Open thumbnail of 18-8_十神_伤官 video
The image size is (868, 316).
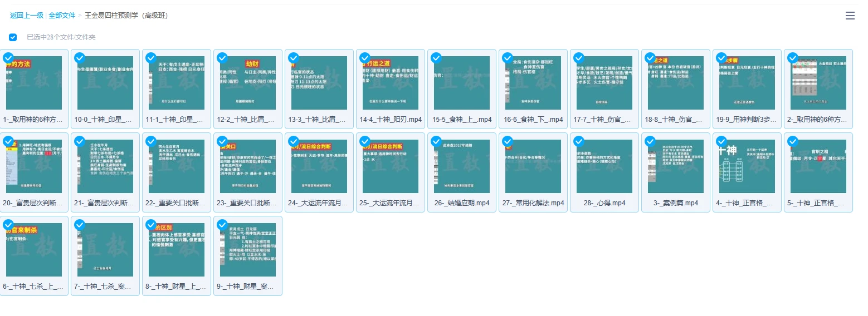pos(676,83)
